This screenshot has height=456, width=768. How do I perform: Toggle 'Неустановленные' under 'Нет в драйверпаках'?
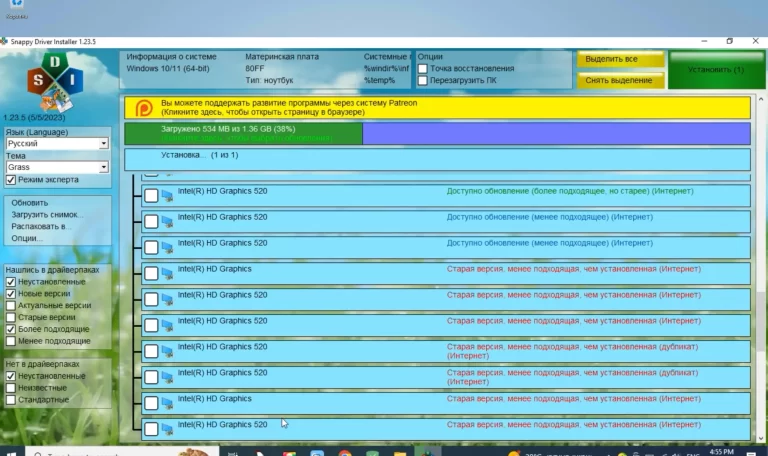[11, 376]
